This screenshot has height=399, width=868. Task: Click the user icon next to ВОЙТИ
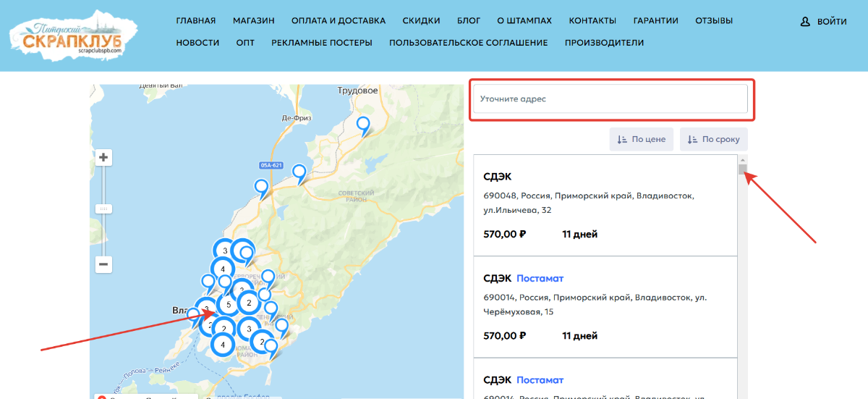coord(806,22)
